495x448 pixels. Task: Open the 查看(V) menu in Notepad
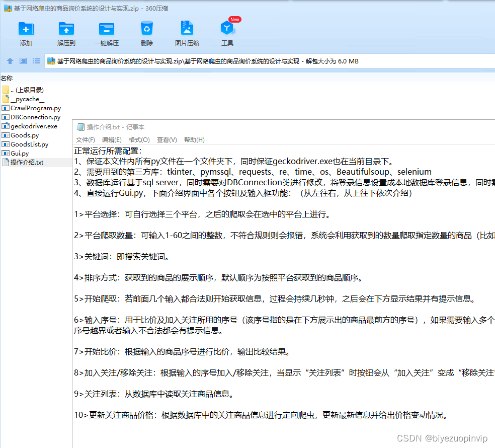tap(167, 139)
